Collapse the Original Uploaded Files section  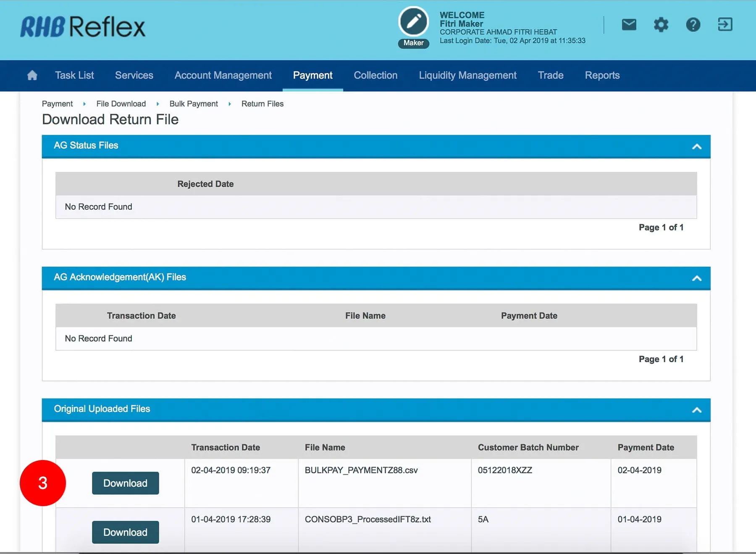click(x=696, y=410)
